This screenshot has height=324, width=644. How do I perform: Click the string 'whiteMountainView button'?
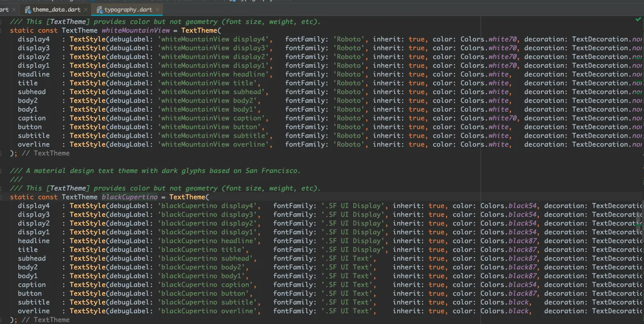(209, 127)
